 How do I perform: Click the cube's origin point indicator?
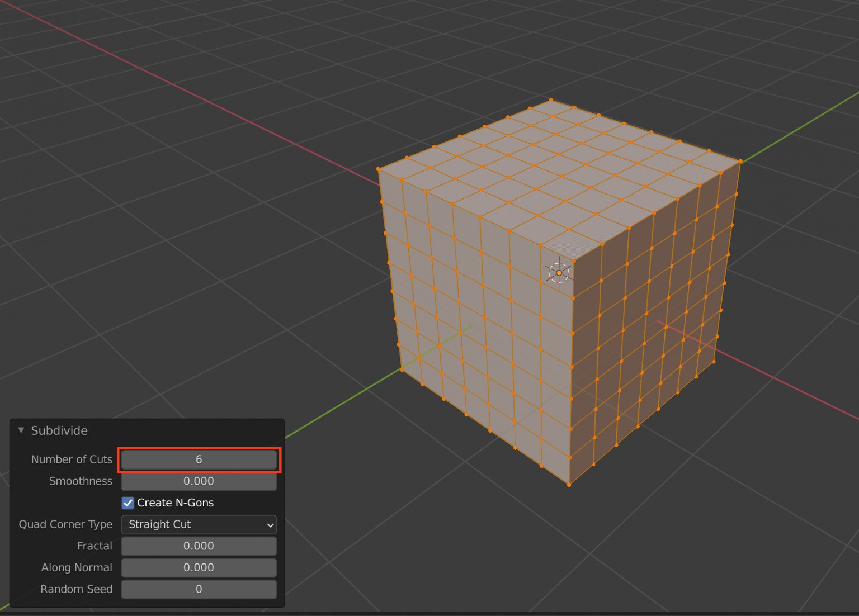click(559, 272)
